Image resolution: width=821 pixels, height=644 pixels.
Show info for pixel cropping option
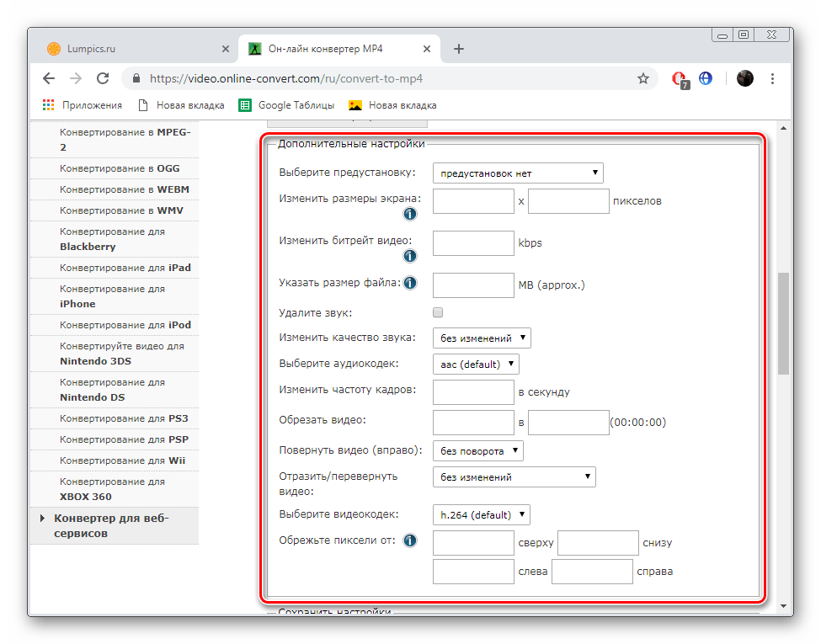(410, 540)
